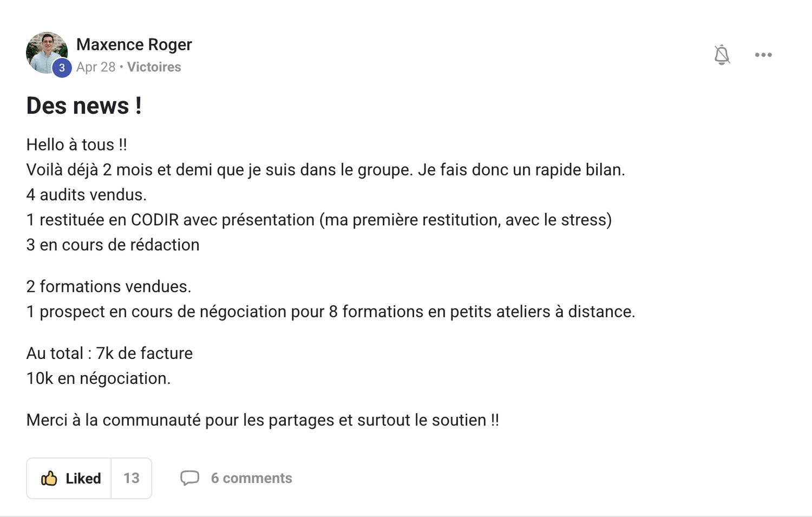Click the "2 formations vendues." line
The image size is (812, 517).
pyautogui.click(x=108, y=286)
